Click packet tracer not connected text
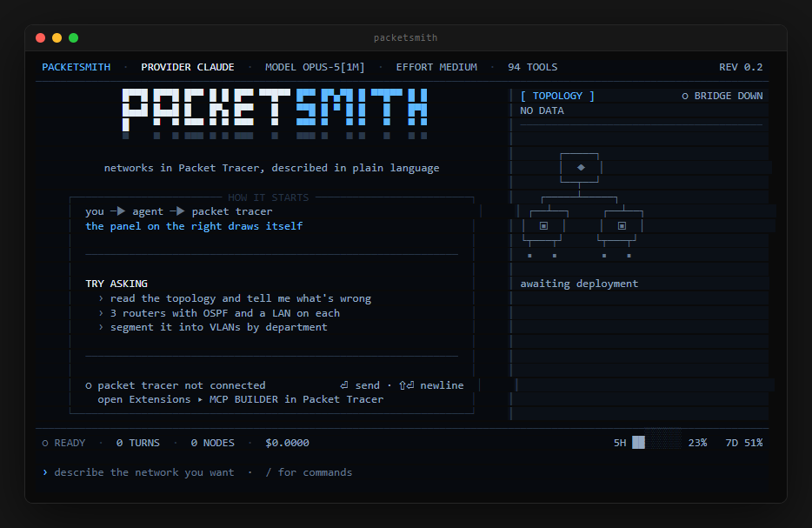The width and height of the screenshot is (812, 528). [181, 385]
